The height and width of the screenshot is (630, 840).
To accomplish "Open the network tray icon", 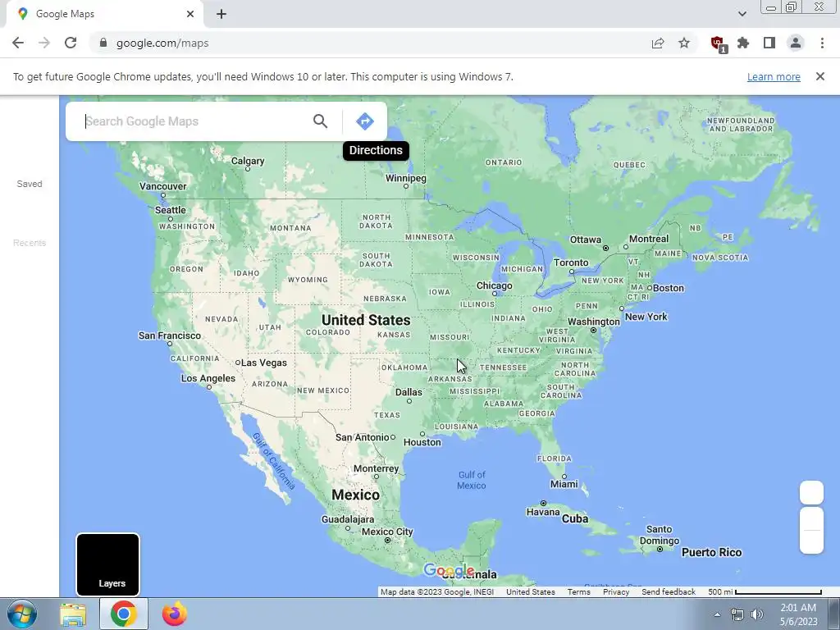I will (737, 614).
